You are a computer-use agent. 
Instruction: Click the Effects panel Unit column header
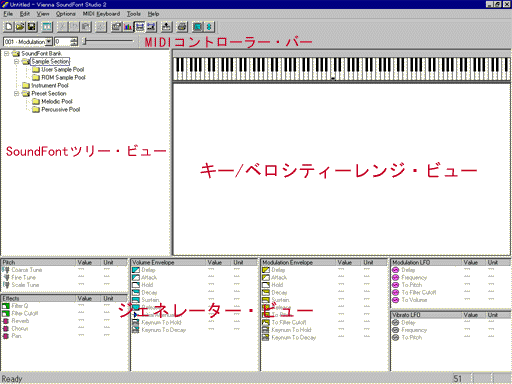point(114,298)
